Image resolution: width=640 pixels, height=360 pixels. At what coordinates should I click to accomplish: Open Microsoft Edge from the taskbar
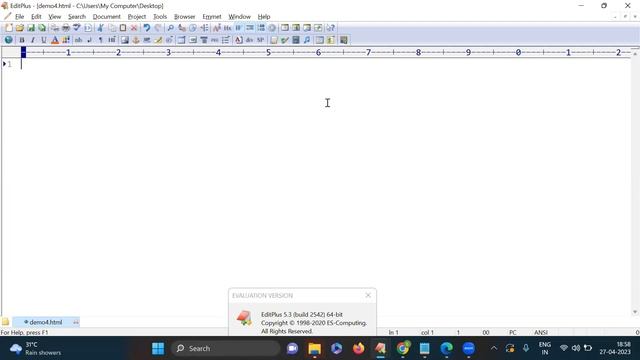(x=447, y=348)
